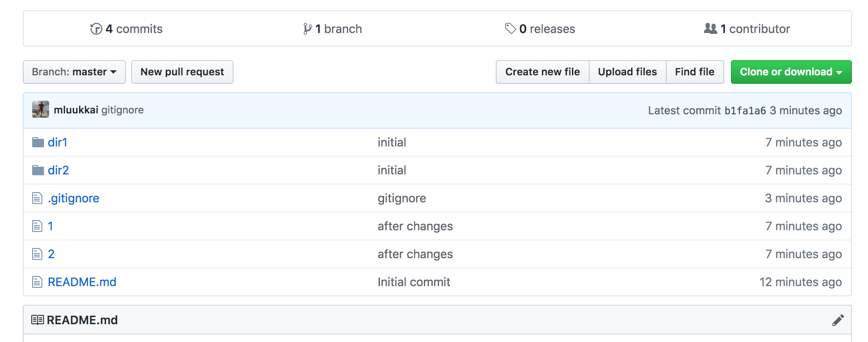
Task: Click the mluukkai username link
Action: (x=76, y=110)
